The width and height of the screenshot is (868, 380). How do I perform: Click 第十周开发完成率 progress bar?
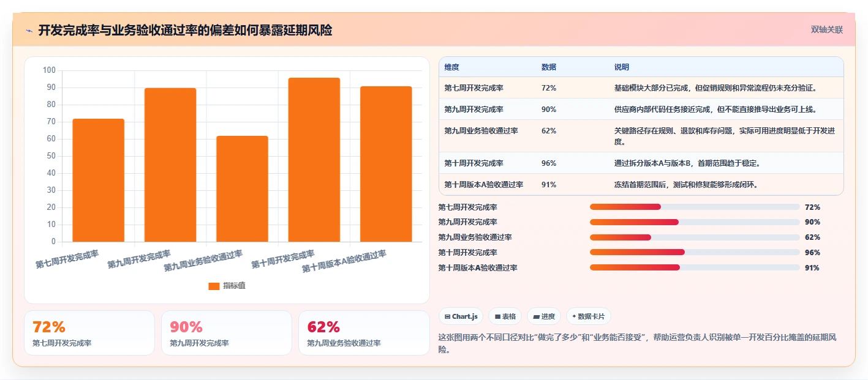pos(695,252)
